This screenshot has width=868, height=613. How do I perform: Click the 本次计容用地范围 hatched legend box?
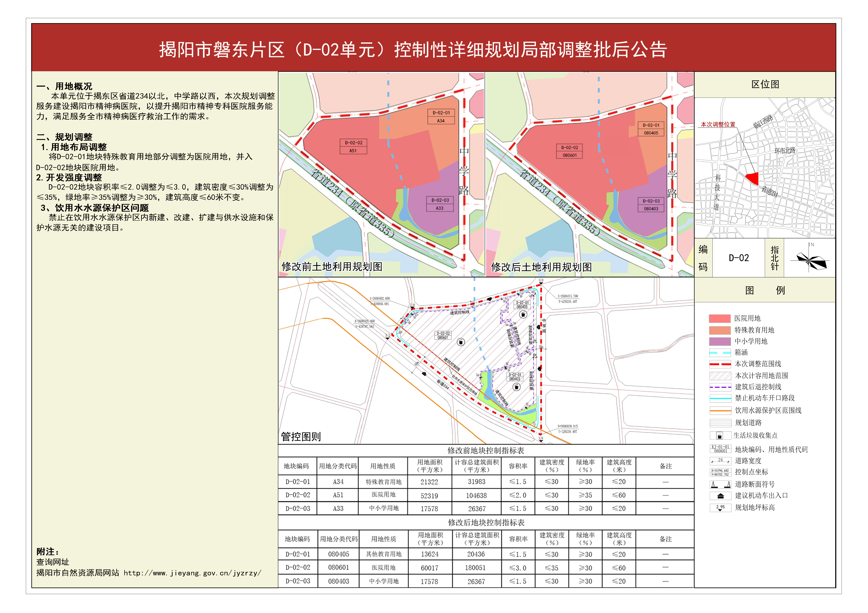(x=720, y=376)
